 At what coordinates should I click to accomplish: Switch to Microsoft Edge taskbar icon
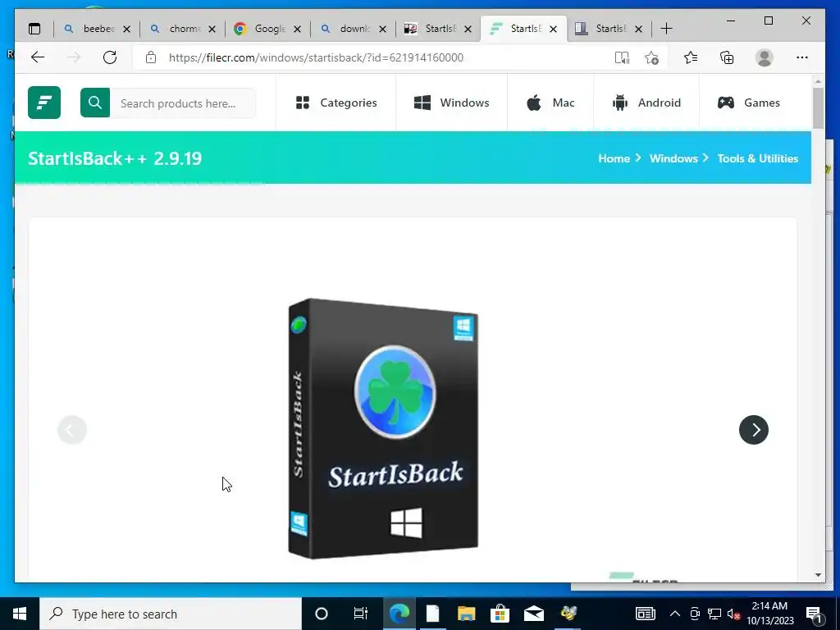399,614
